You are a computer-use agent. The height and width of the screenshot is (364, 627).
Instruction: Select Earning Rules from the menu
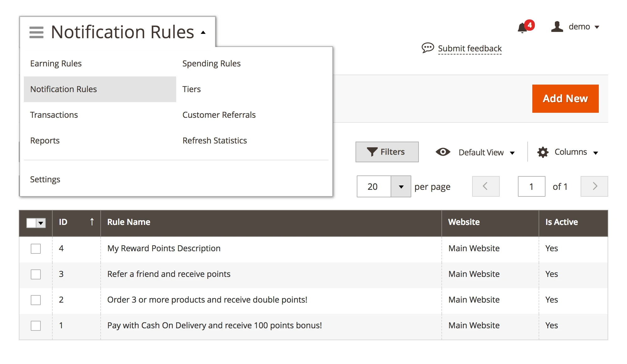tap(56, 63)
